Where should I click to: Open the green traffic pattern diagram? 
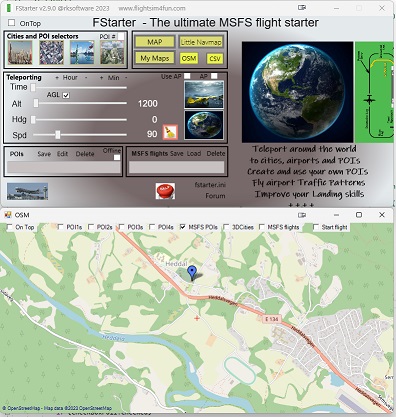pyautogui.click(x=374, y=92)
